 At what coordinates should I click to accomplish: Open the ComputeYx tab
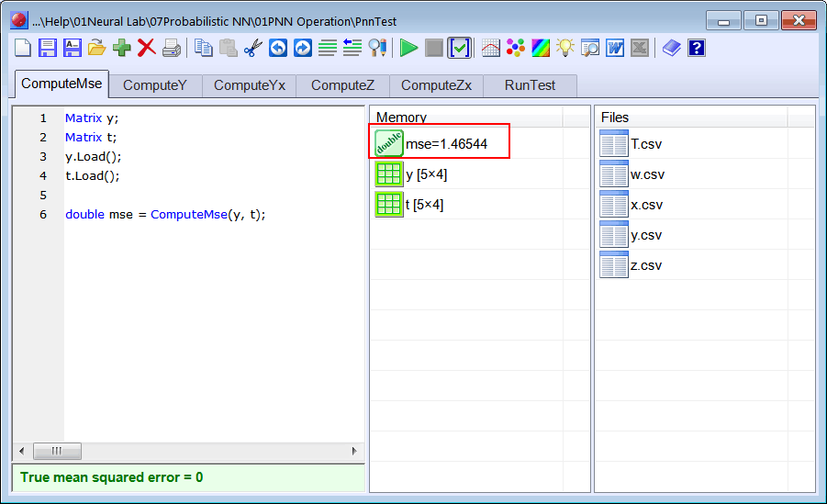[250, 85]
